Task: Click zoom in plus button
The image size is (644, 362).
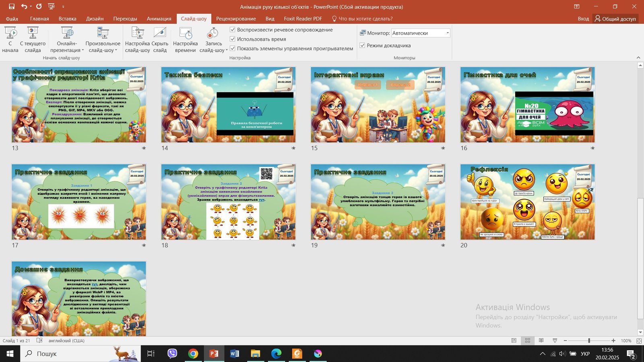Action: (613, 341)
